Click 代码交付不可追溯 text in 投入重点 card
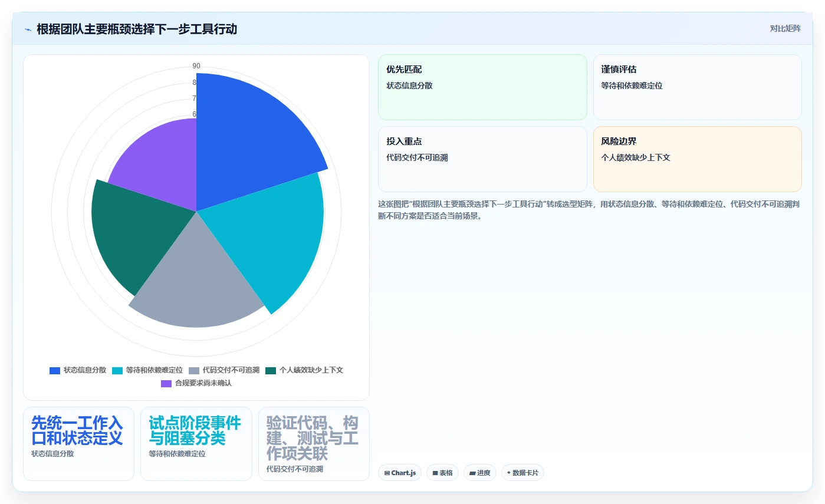825x504 pixels. point(417,157)
